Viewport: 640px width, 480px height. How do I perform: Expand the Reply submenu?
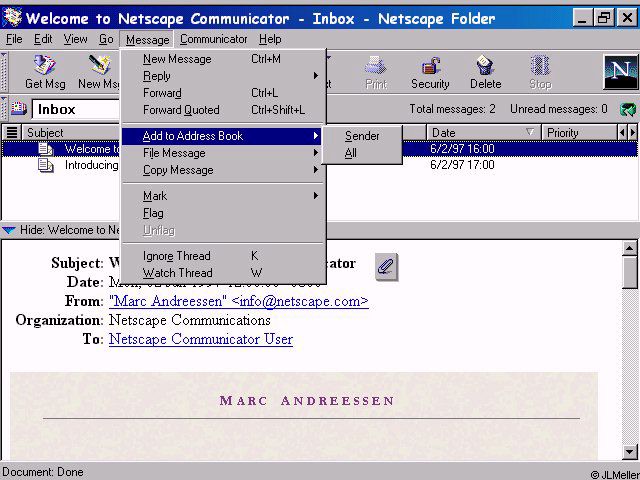(x=223, y=76)
